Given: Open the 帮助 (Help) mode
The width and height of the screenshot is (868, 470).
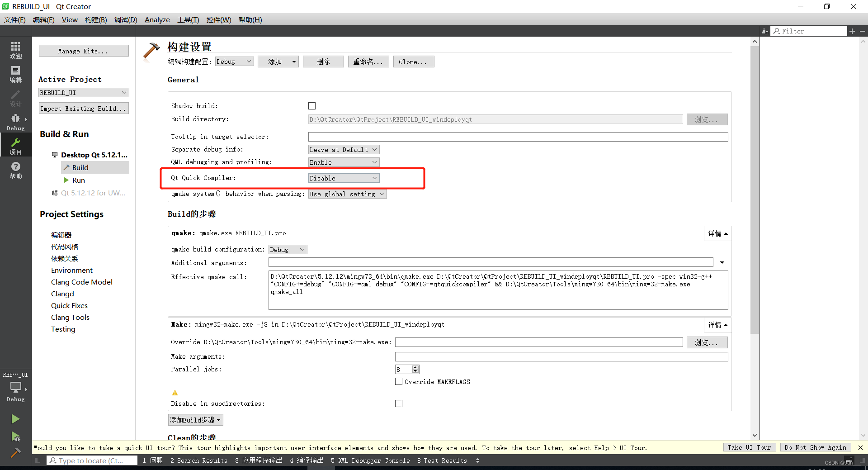Looking at the screenshot, I should coord(16,170).
